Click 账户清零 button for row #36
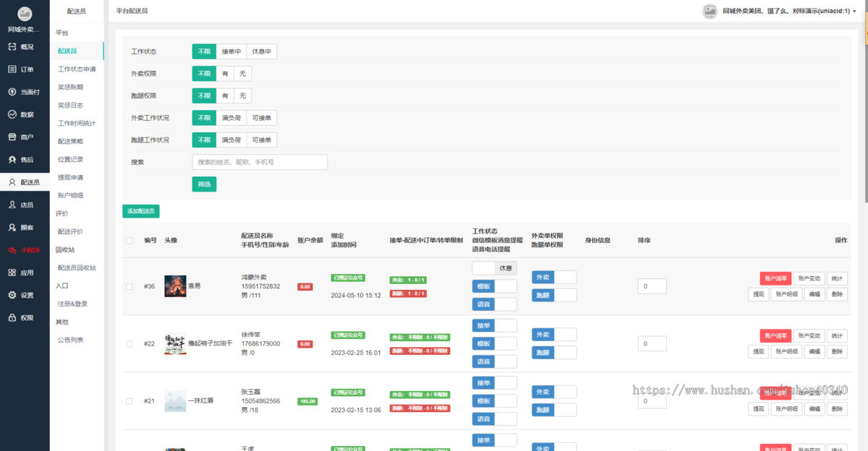The width and height of the screenshot is (868, 451). tap(775, 278)
